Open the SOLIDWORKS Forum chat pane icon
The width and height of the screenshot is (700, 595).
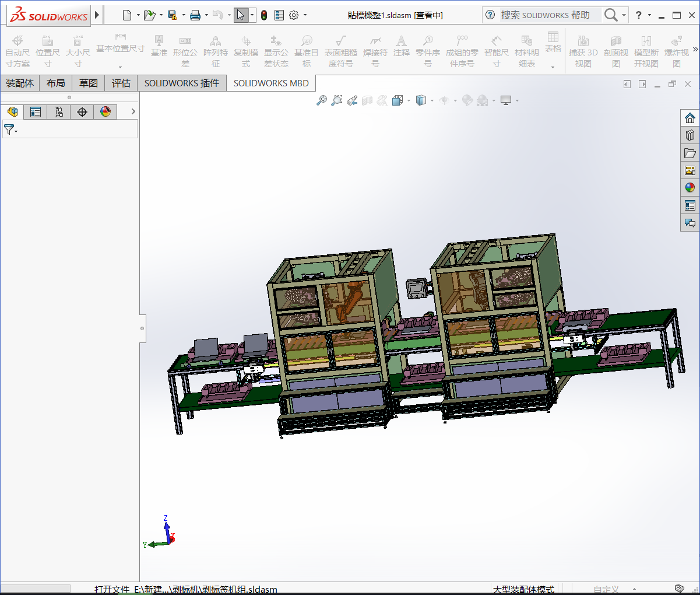point(690,223)
